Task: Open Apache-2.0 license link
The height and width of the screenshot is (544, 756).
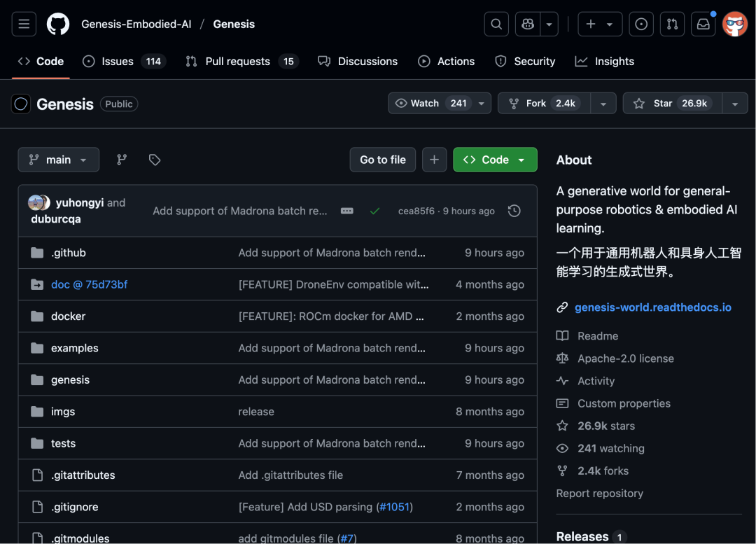Action: point(626,358)
